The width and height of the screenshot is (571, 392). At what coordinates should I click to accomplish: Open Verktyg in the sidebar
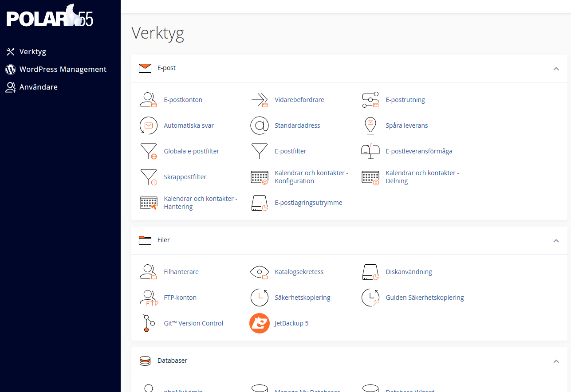point(32,51)
